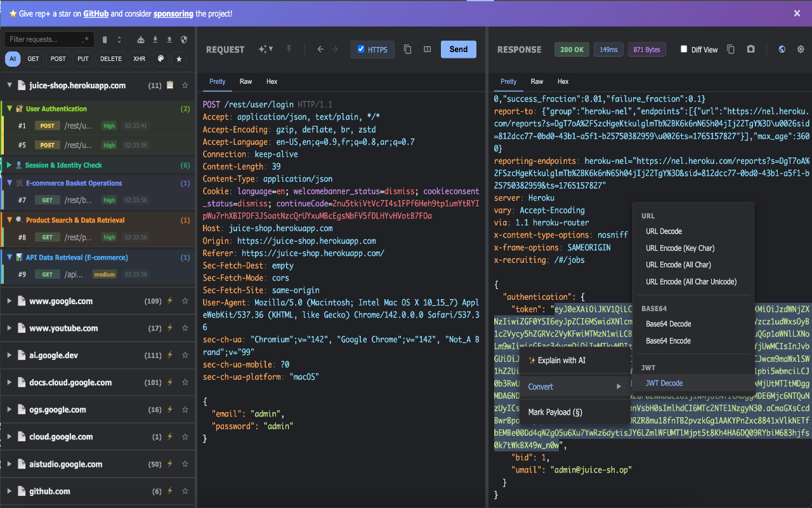This screenshot has height=508, width=812.
Task: Uncheck the HTTPS checkbox
Action: [361, 50]
